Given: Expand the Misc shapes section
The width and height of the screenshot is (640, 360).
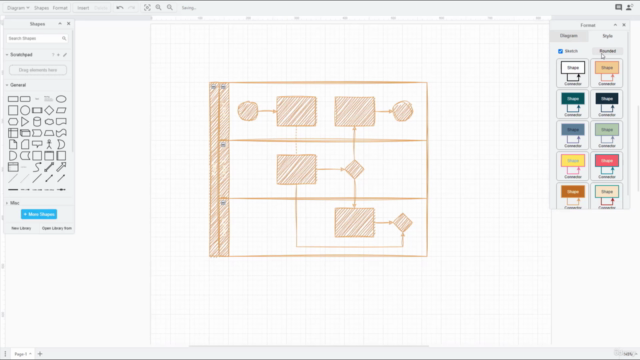Looking at the screenshot, I should [7, 203].
